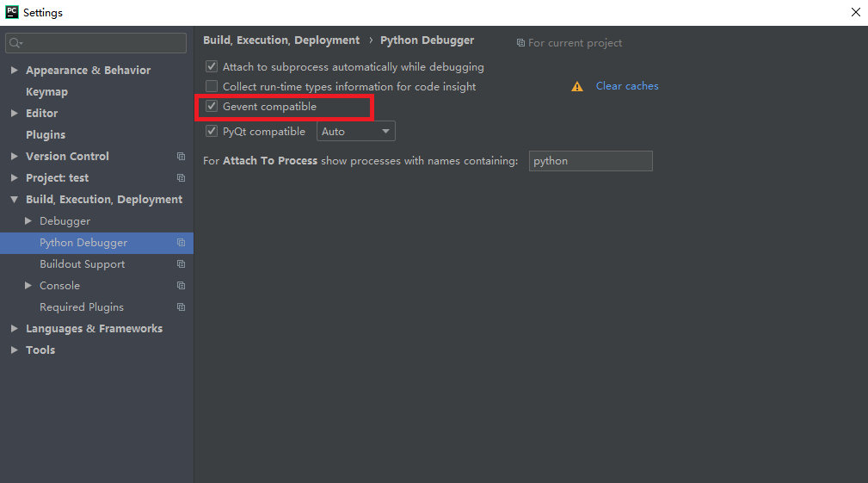Click the search magnifier icon in settings
Image resolution: width=868 pixels, height=483 pixels.
click(x=15, y=43)
